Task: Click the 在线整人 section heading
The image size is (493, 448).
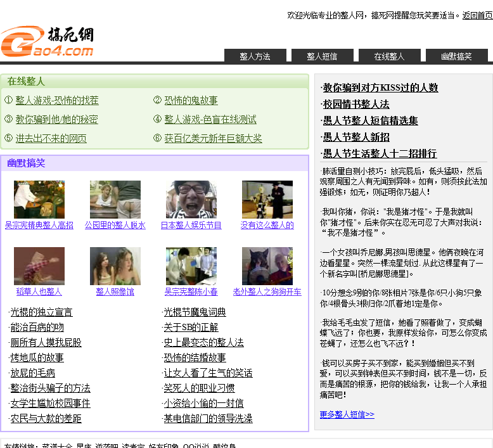Action: [x=26, y=81]
